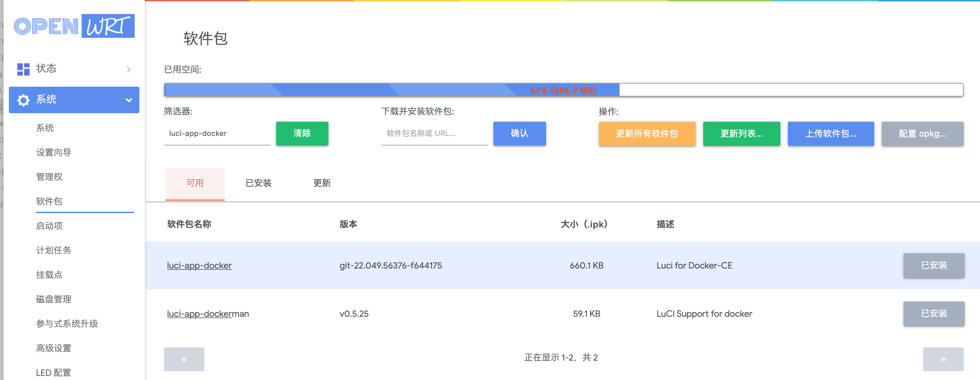The image size is (980, 380).
Task: Open the 配置 opkg settings
Action: point(922,134)
